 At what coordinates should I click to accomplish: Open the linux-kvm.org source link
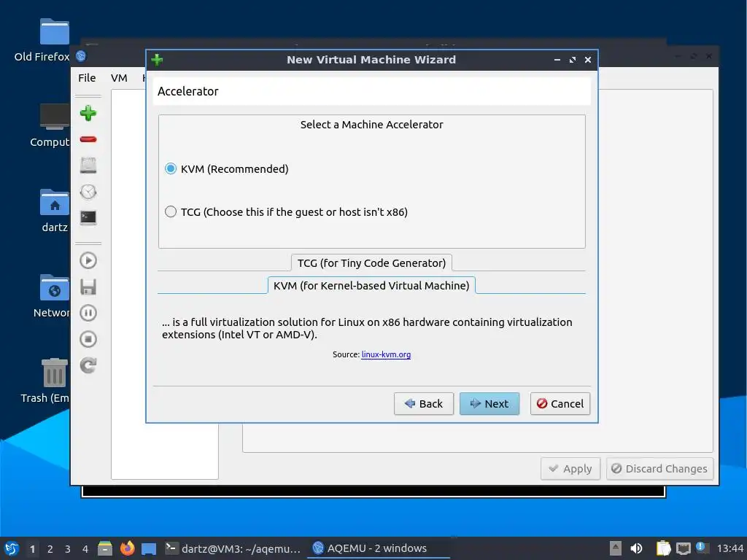[386, 354]
